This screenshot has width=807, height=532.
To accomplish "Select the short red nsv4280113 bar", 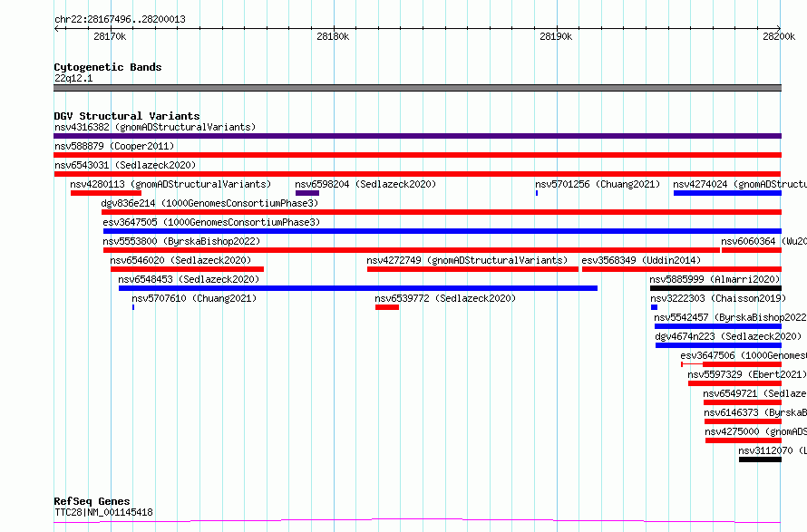I will (x=106, y=193).
